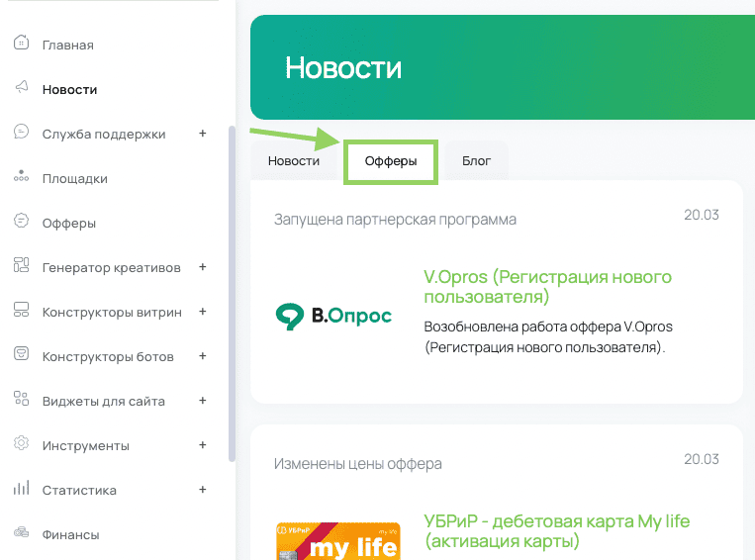
Task: Expand the Служба поддержки submenu plus
Action: click(203, 134)
